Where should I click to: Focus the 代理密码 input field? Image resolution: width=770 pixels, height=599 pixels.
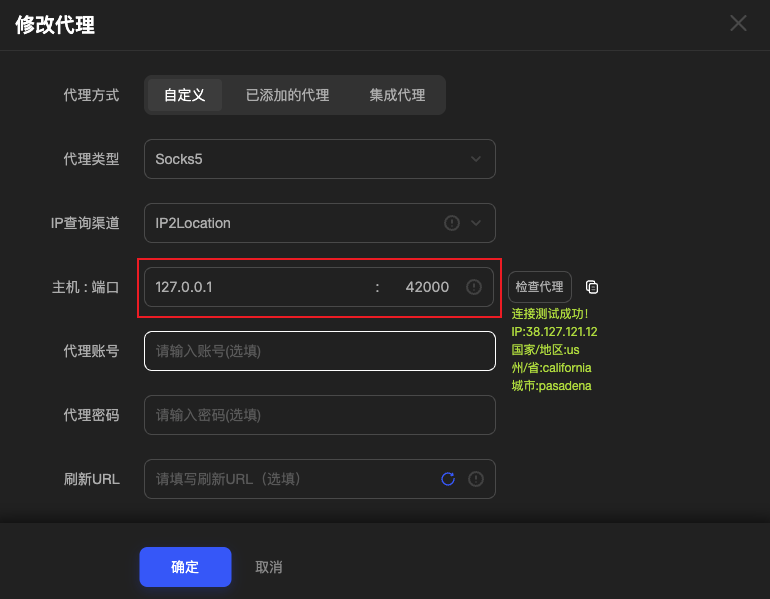pyautogui.click(x=320, y=415)
